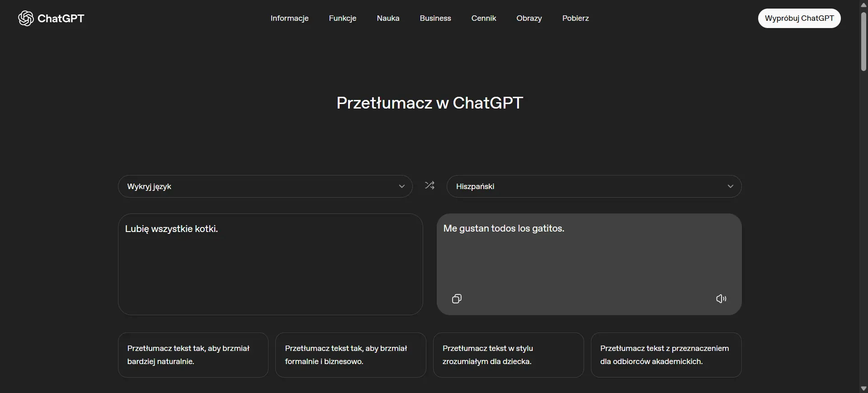Click the page vertical scrollbar thumb

863,42
